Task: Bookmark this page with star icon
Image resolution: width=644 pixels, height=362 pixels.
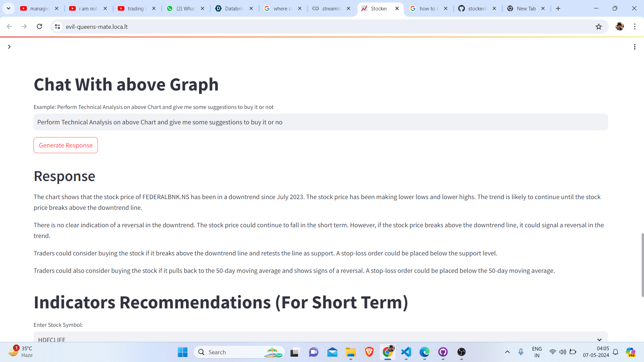Action: tap(599, 27)
